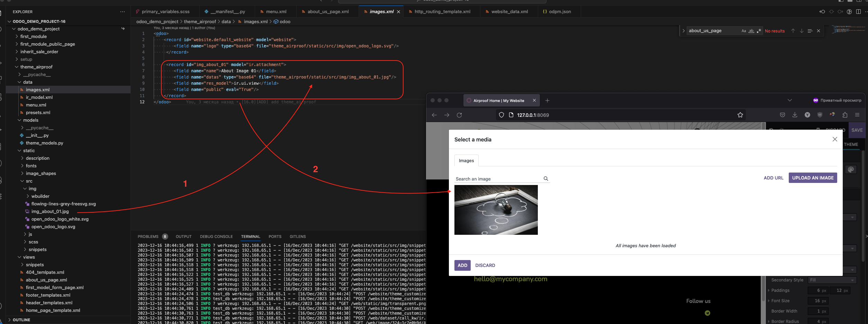Open odpm.json tab

[x=559, y=12]
